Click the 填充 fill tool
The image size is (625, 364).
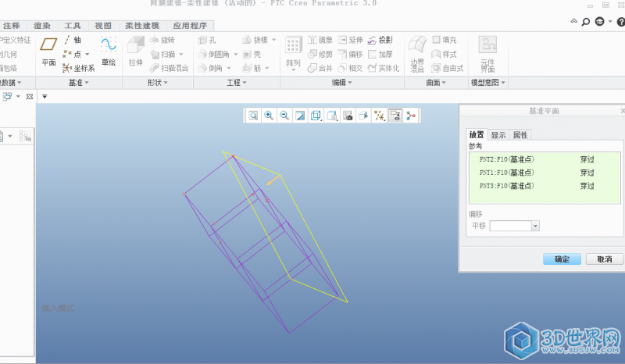coord(445,40)
